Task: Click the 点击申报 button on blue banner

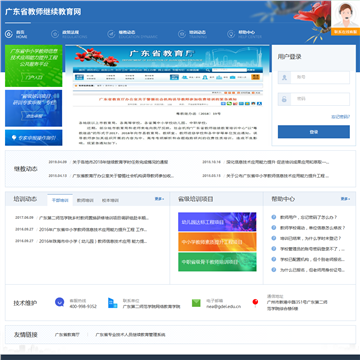Action: [x=34, y=116]
